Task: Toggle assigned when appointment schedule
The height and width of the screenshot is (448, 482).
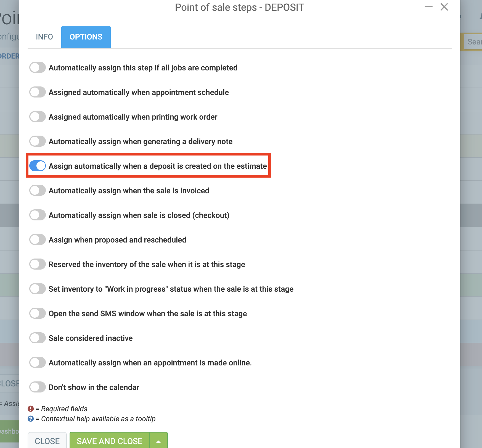Action: tap(38, 92)
